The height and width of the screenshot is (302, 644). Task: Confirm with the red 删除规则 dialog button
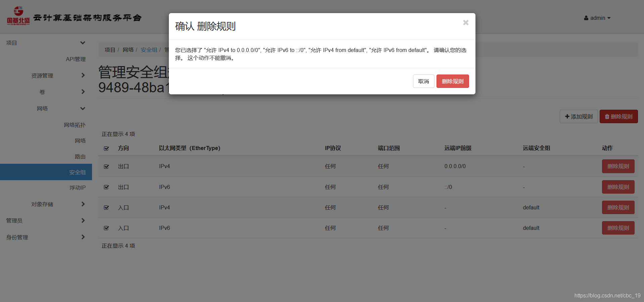(453, 81)
